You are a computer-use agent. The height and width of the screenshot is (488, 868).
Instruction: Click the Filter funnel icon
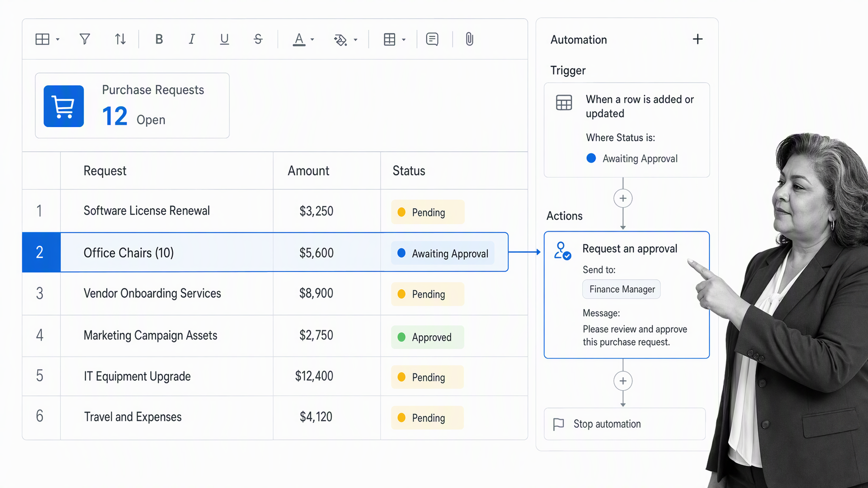point(85,39)
